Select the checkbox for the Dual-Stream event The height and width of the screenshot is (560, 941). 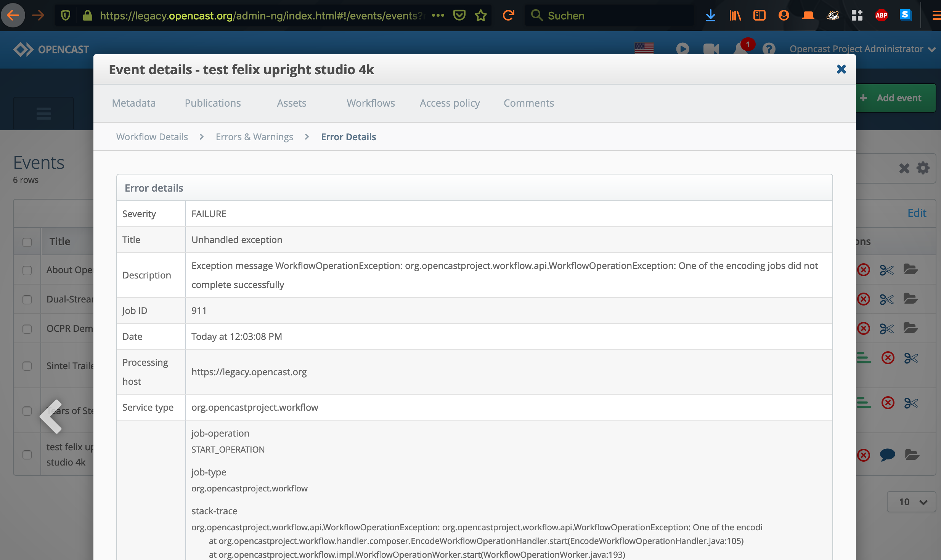point(27,300)
